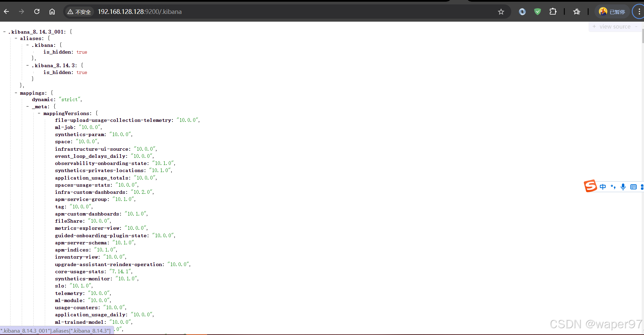Screen dimensions: 644x335
Task: Open the favorites star list icon
Action: [576, 12]
